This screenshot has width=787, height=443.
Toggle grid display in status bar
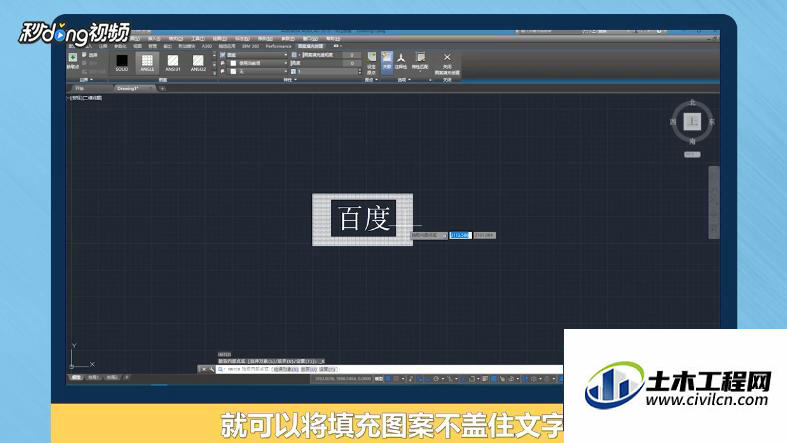coord(388,379)
